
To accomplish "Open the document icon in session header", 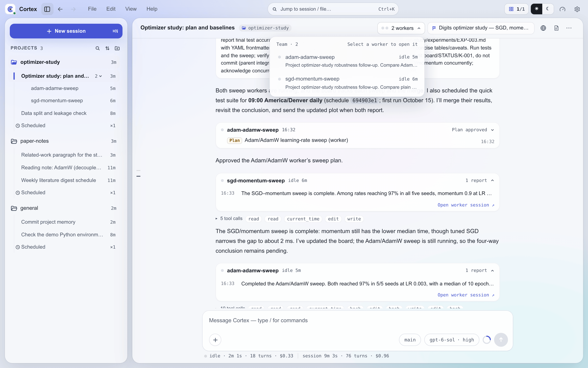I will pos(556,28).
